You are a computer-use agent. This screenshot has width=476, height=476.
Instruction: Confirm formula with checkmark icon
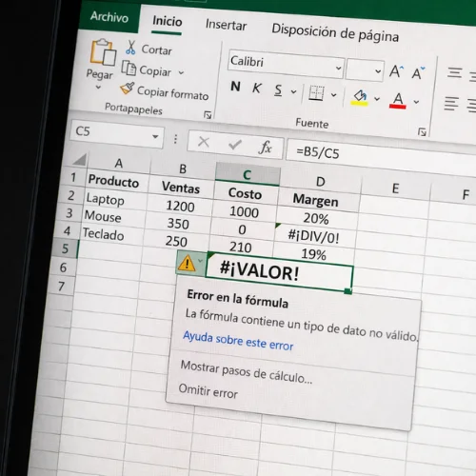coord(235,145)
